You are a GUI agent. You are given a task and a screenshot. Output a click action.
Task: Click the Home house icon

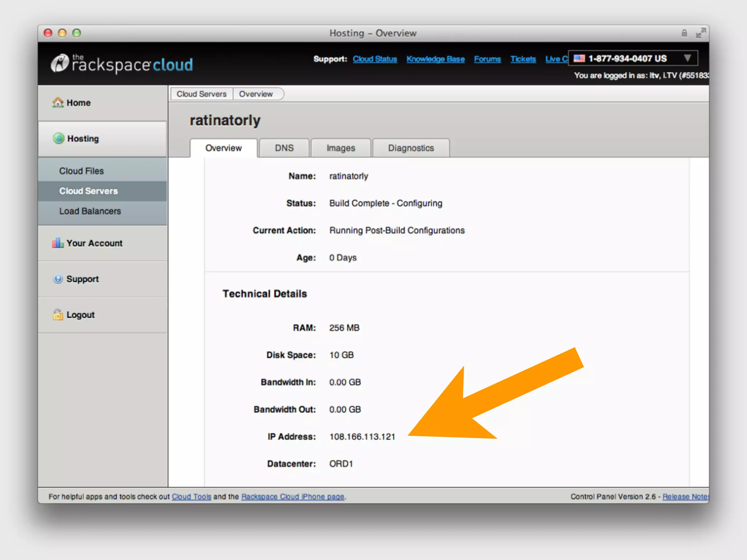pyautogui.click(x=58, y=102)
